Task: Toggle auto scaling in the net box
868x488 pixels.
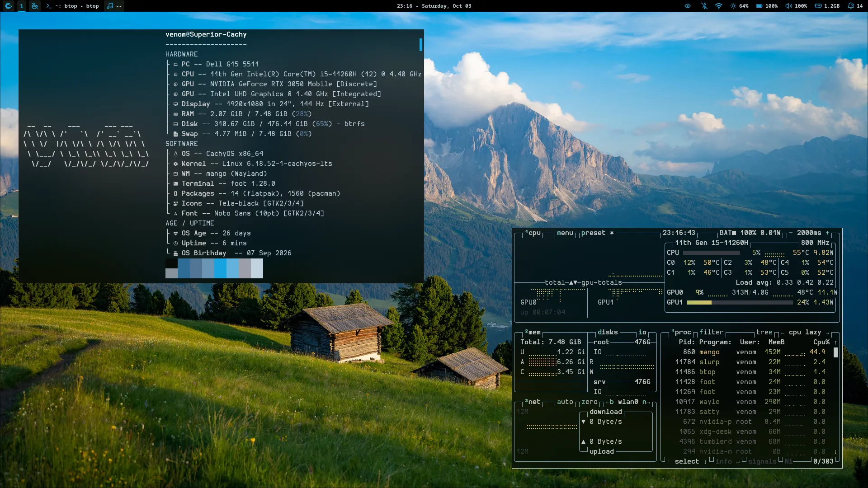Action: point(565,402)
